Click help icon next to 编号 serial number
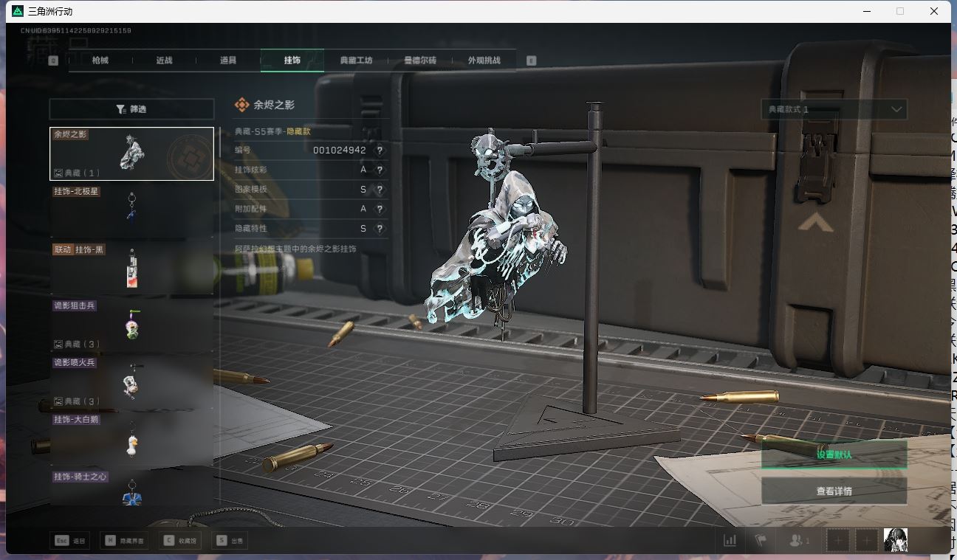The width and height of the screenshot is (957, 560). tap(380, 150)
